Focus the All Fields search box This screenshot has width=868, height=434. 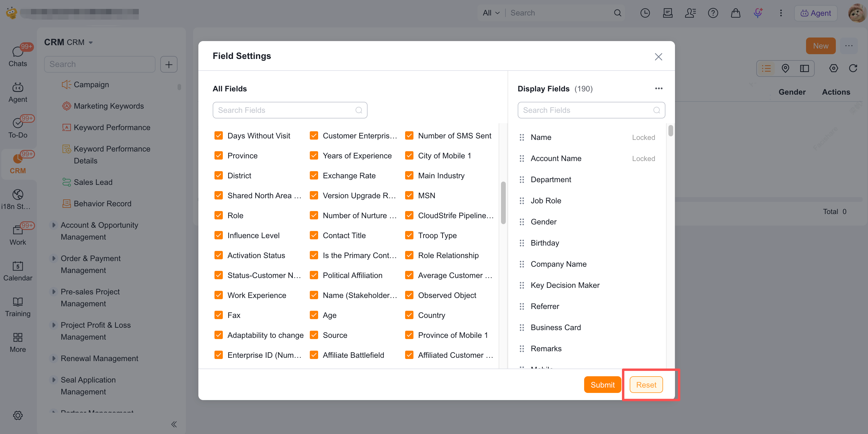(x=290, y=110)
